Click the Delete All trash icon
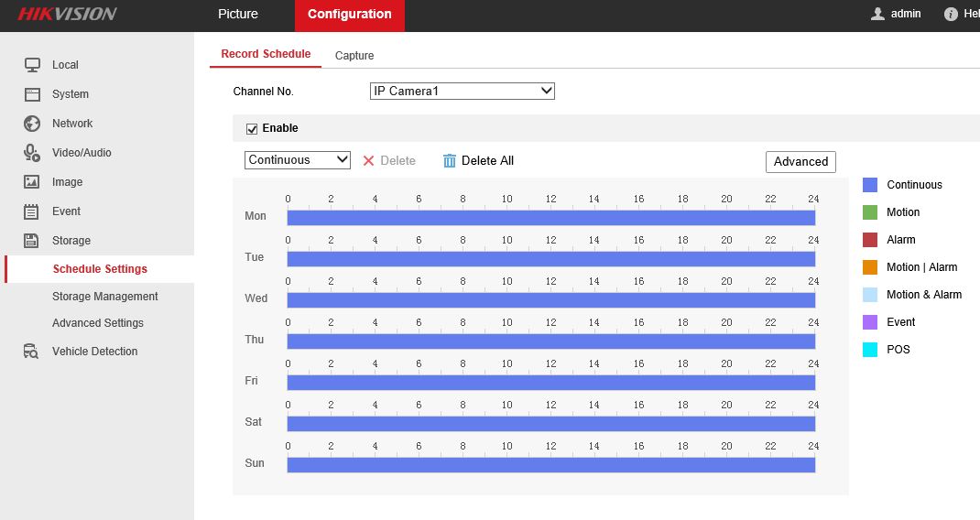This screenshot has height=520, width=980. [449, 161]
